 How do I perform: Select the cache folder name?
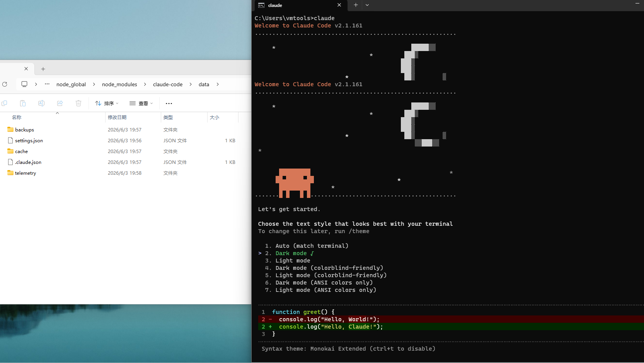point(21,151)
